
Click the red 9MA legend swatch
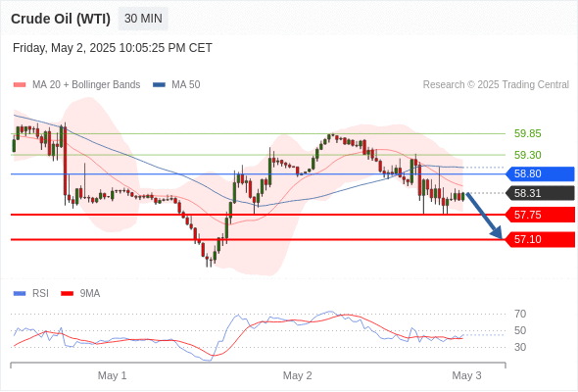pyautogui.click(x=67, y=294)
